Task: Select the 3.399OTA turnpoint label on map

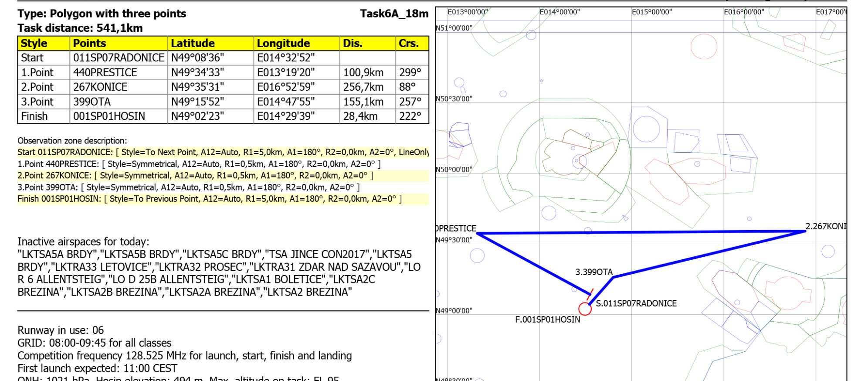Action: pyautogui.click(x=594, y=272)
